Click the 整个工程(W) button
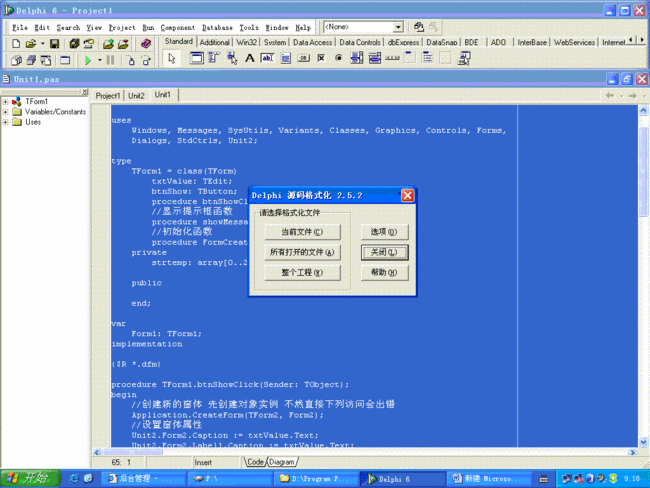Image resolution: width=650 pixels, height=488 pixels. click(302, 272)
